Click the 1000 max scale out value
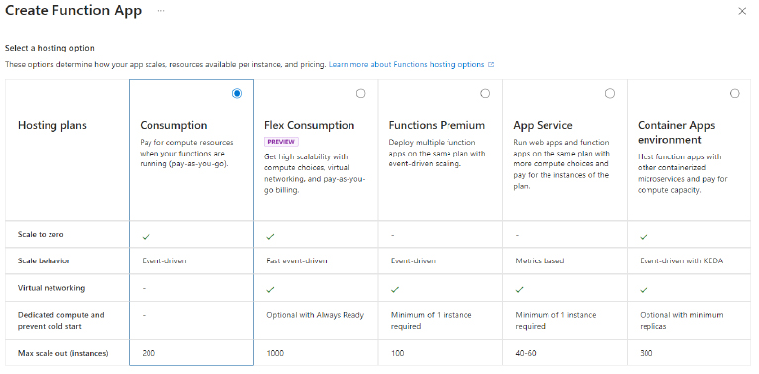The image size is (759, 374). (275, 353)
